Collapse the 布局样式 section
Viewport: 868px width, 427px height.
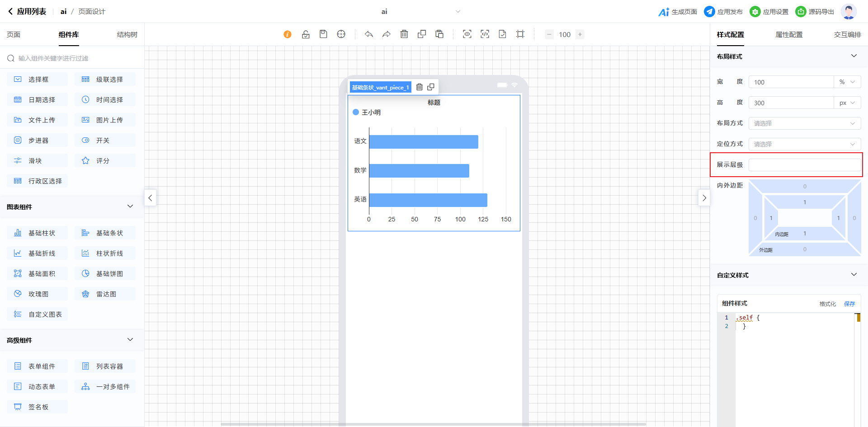point(854,56)
